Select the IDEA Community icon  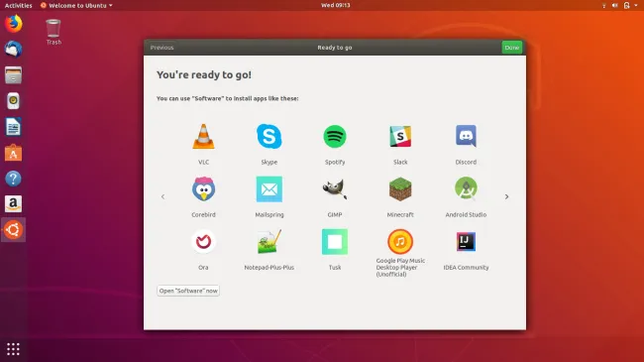[x=466, y=241]
